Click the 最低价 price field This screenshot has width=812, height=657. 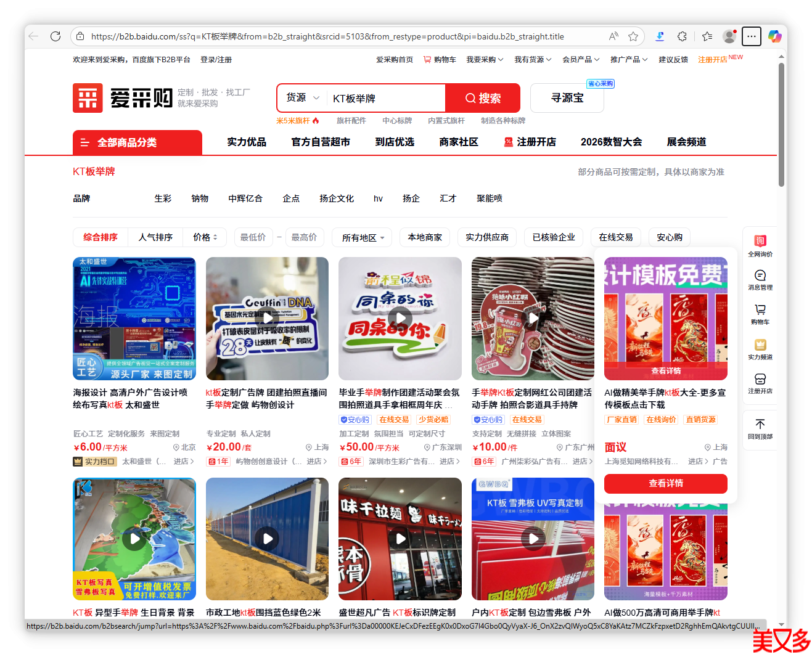(x=253, y=237)
